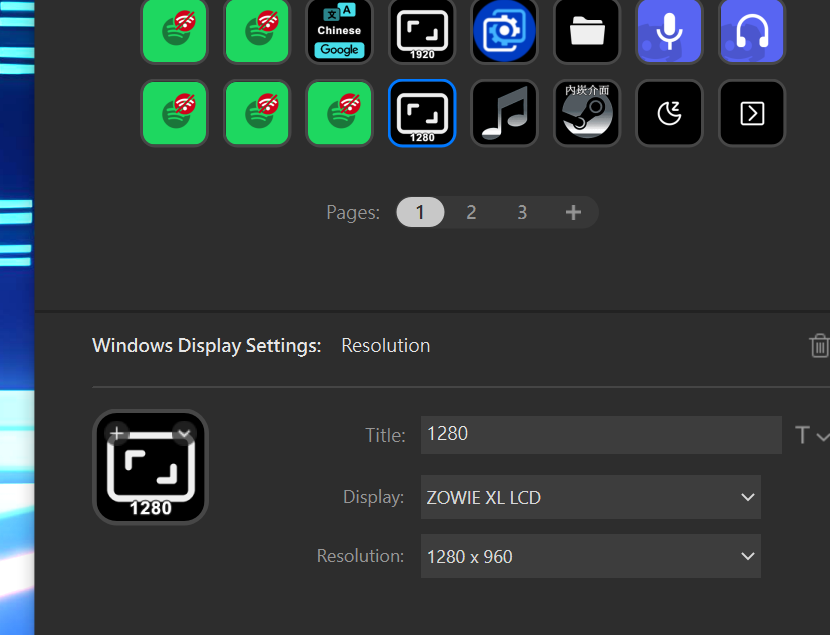Select the microphone key
This screenshot has height=635, width=830.
pyautogui.click(x=669, y=31)
